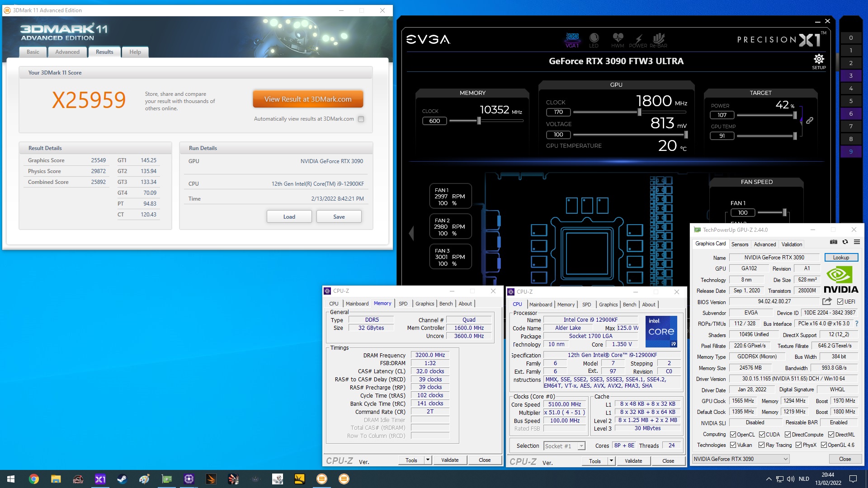
Task: Open Precision X1 SETUP gear
Action: point(819,61)
